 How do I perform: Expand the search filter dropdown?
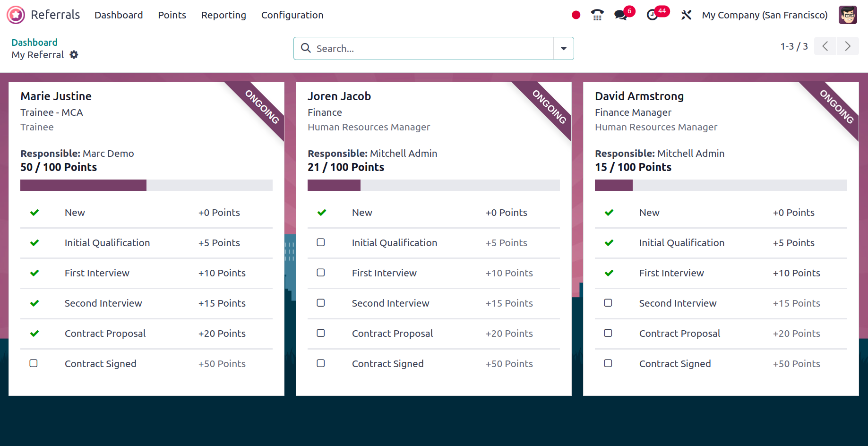563,48
